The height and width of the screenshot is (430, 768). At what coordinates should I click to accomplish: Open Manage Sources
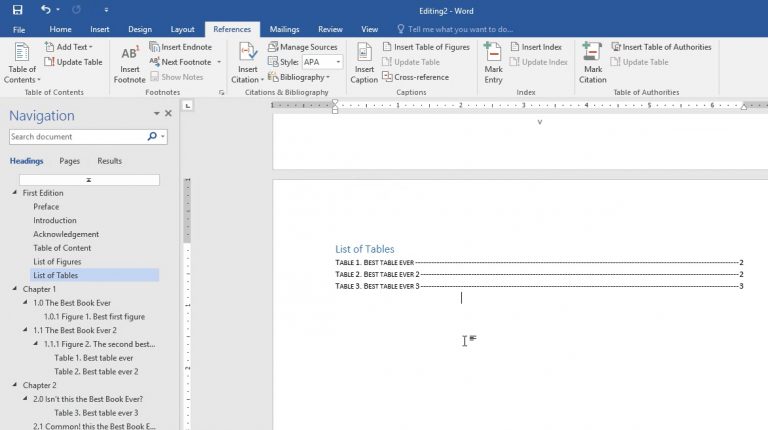point(303,47)
